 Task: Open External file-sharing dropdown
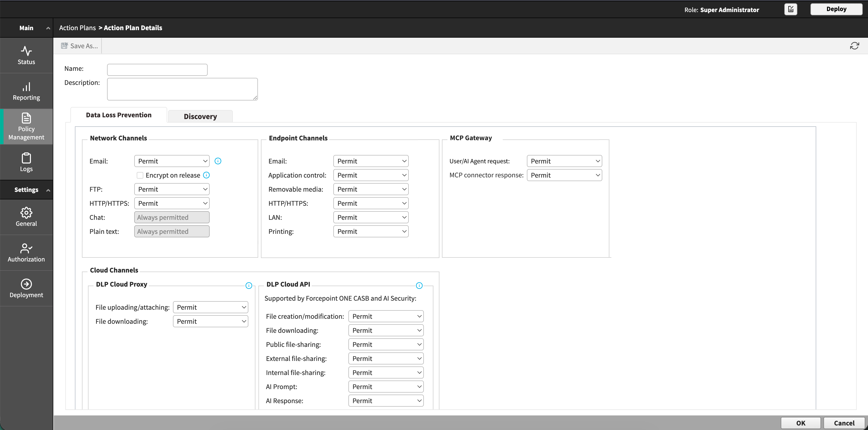click(386, 359)
